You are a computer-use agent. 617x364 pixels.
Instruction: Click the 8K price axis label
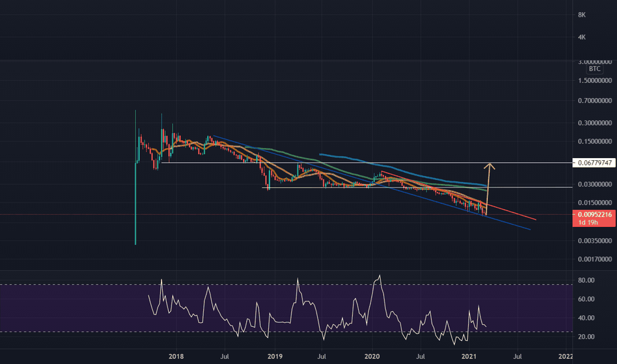click(x=582, y=15)
